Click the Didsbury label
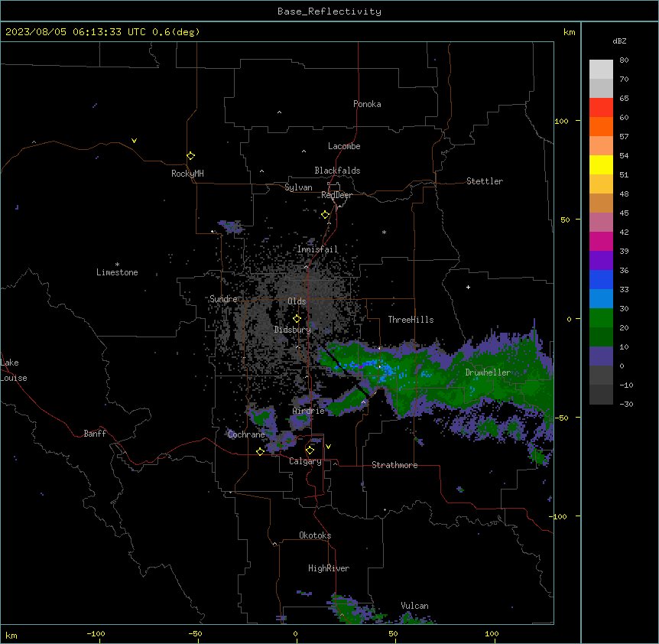The image size is (659, 644). tap(293, 330)
